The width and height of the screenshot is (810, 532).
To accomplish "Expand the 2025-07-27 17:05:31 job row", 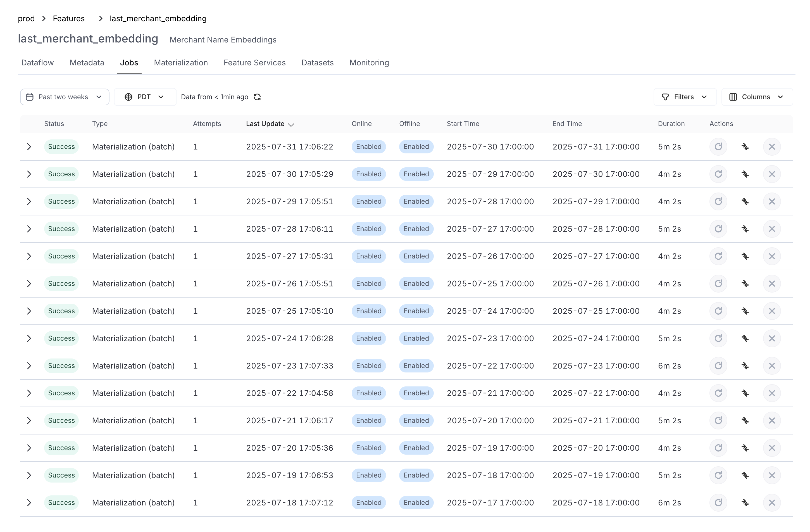I will [29, 256].
